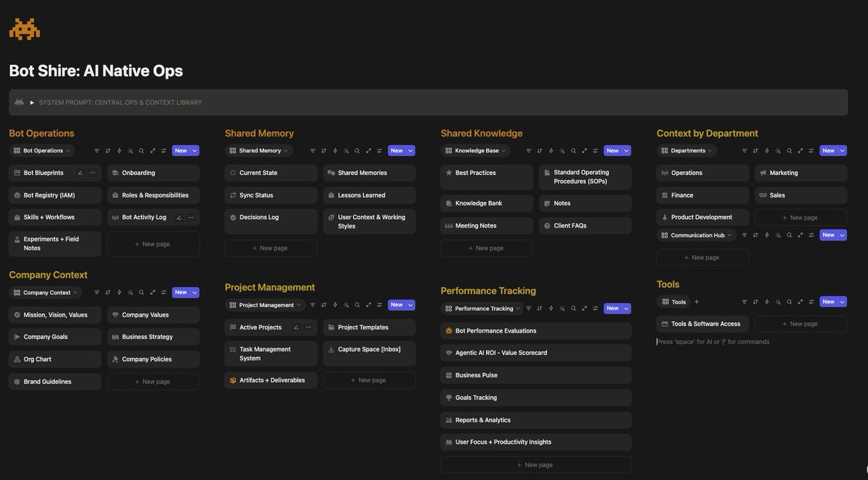This screenshot has width=868, height=480.
Task: Click sort icon in Communication Hub toolbar
Action: coord(755,235)
